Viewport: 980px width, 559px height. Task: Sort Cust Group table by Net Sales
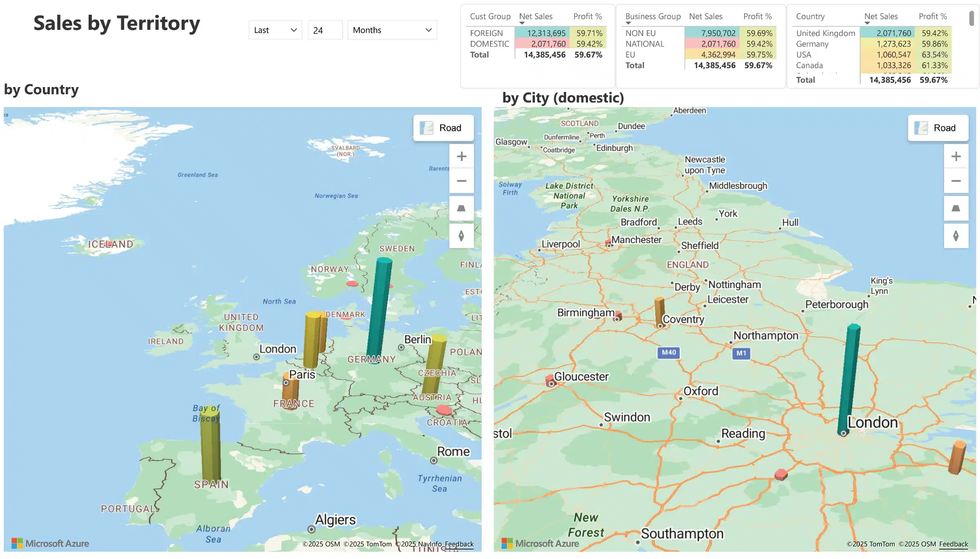point(535,16)
